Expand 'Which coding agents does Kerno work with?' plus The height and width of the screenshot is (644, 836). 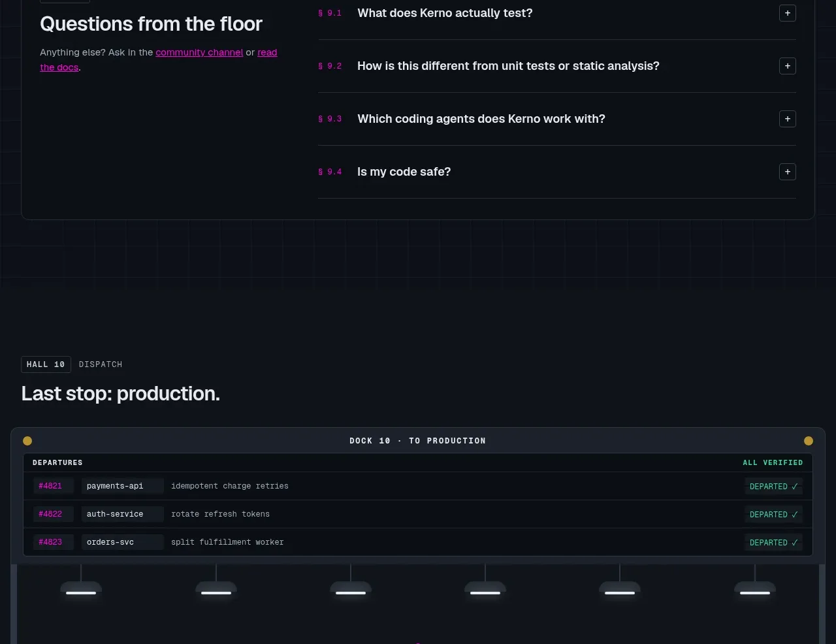tap(788, 119)
